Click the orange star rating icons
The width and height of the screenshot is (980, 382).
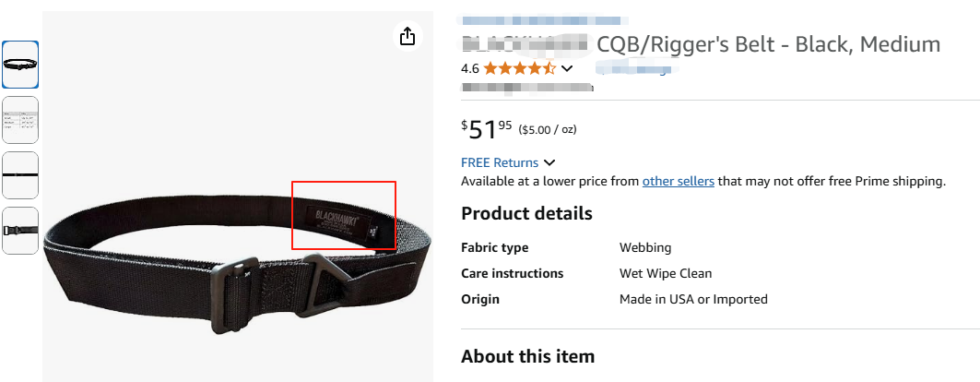519,68
